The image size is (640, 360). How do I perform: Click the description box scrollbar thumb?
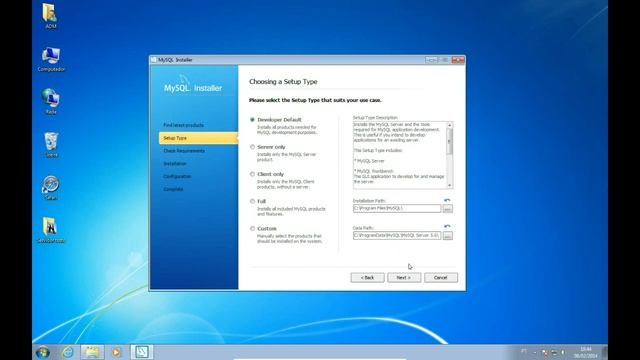[449, 141]
